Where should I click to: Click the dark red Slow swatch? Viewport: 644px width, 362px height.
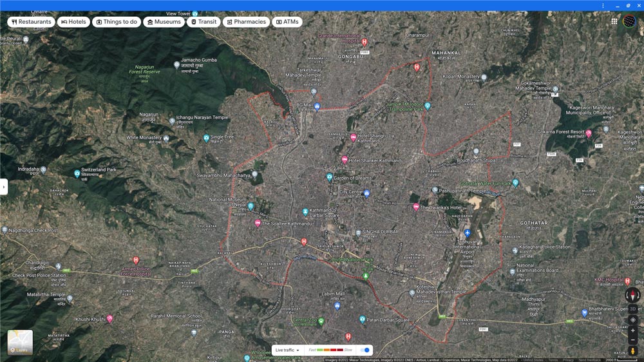339,350
